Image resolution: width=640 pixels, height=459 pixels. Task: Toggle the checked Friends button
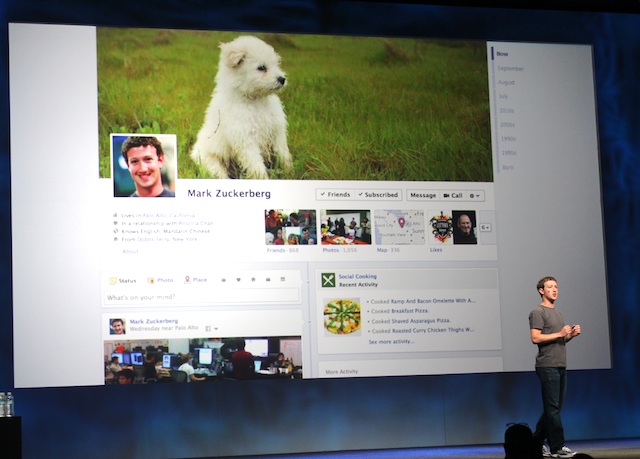point(335,195)
